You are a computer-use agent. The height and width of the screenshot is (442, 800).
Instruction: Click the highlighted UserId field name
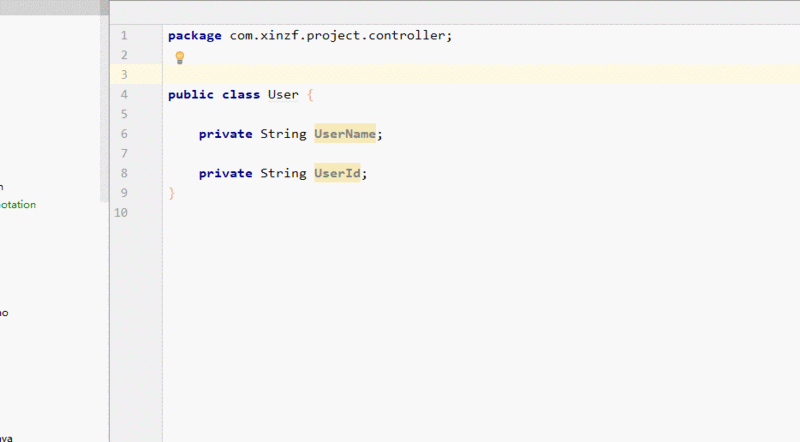click(x=337, y=173)
